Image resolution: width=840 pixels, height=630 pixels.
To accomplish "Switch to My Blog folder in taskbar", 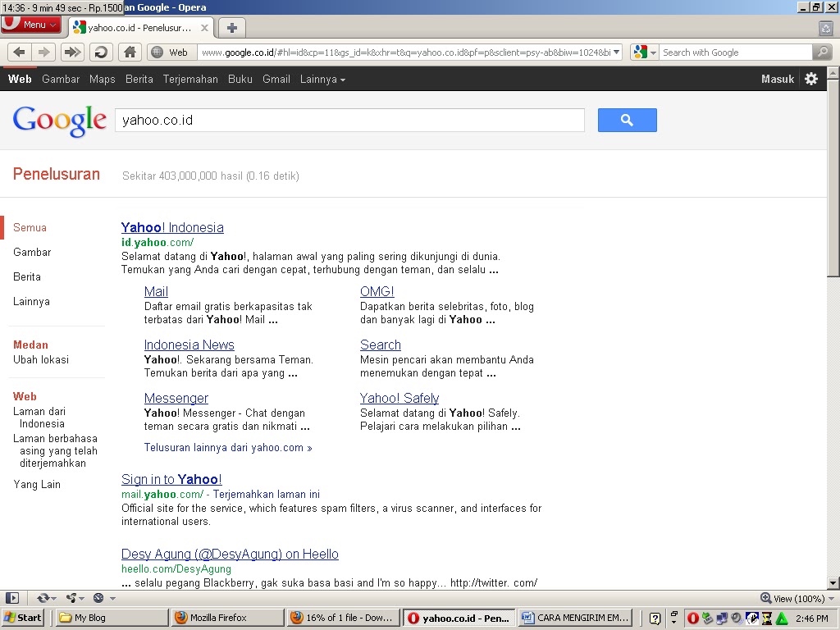I will (112, 618).
